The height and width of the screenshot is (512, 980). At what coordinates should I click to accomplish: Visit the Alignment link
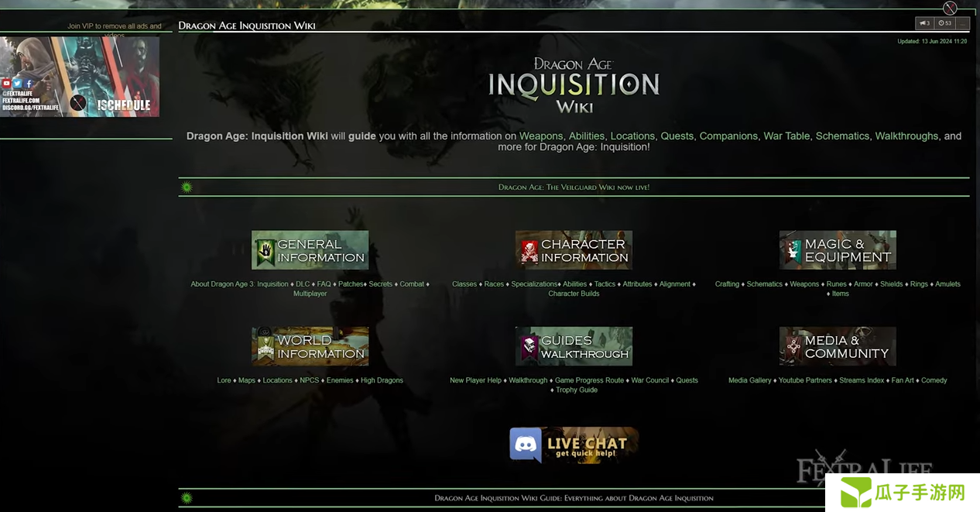tap(675, 284)
